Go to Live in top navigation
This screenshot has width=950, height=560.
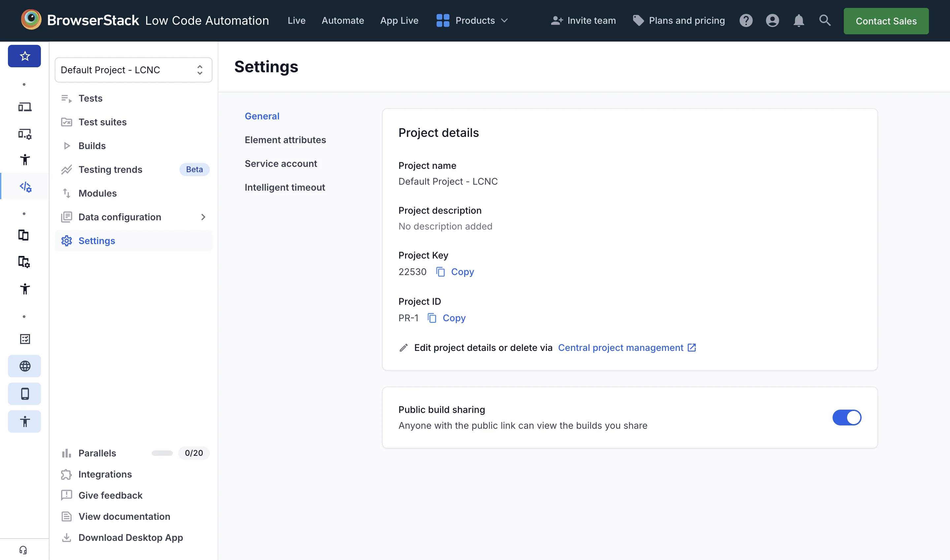click(x=296, y=20)
